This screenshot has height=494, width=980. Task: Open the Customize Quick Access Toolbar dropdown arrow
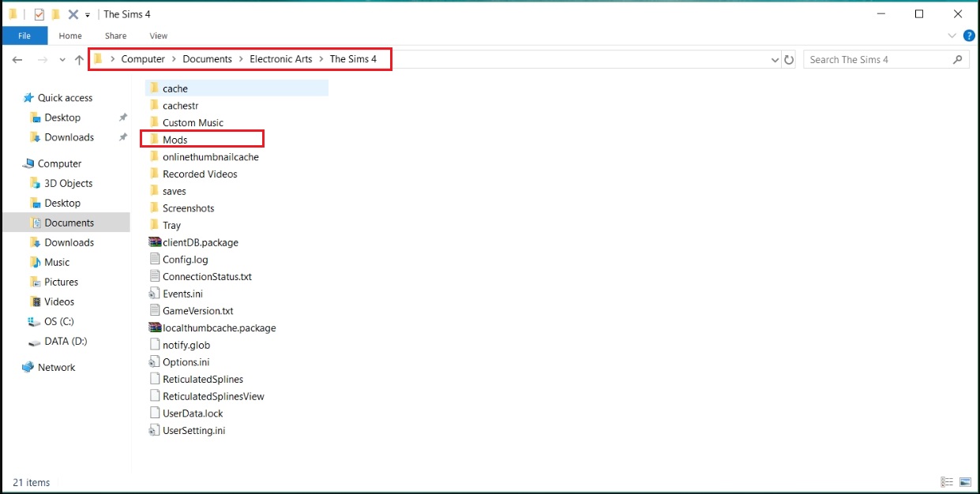pyautogui.click(x=88, y=15)
